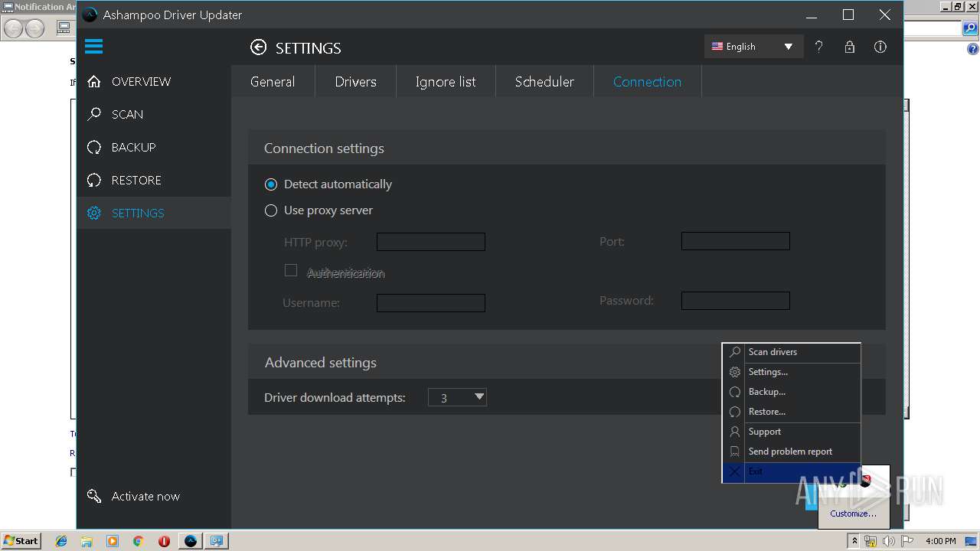Image resolution: width=980 pixels, height=551 pixels.
Task: Open the Scan section in sidebar
Action: 154,114
